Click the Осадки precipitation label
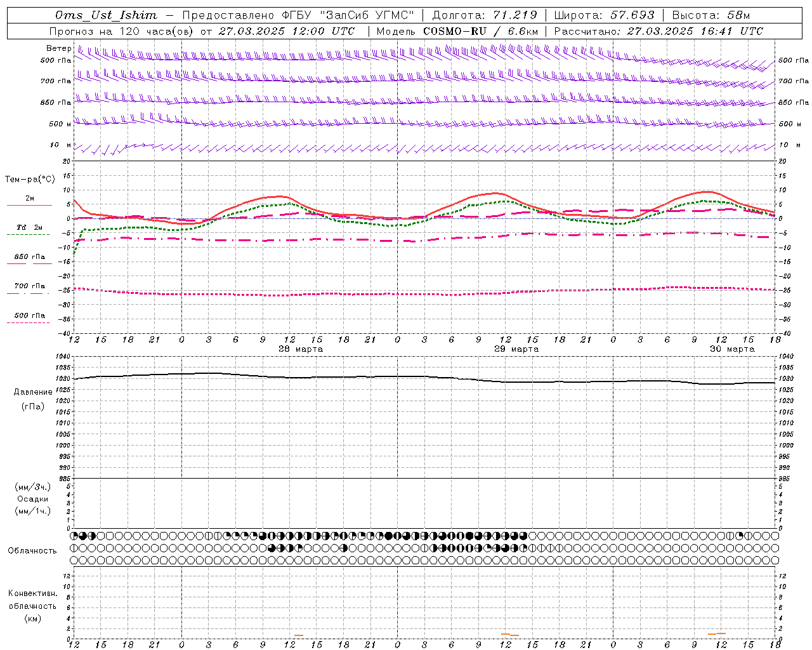 click(32, 499)
